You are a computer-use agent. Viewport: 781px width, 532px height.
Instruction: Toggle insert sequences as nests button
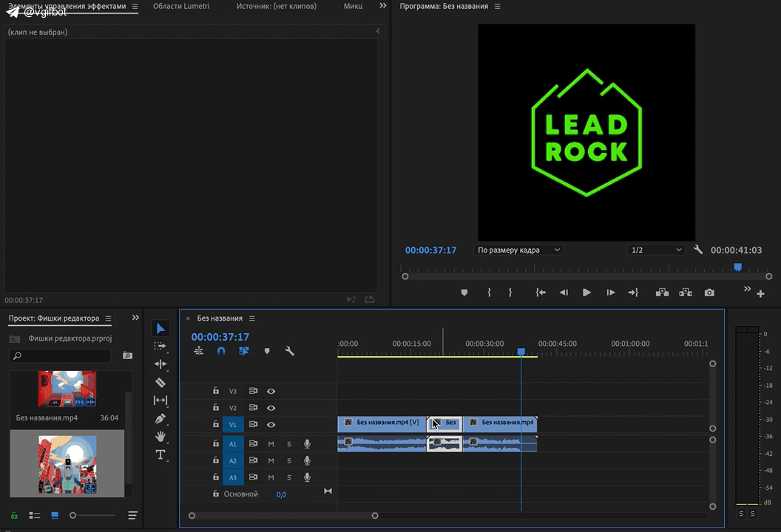coord(198,351)
